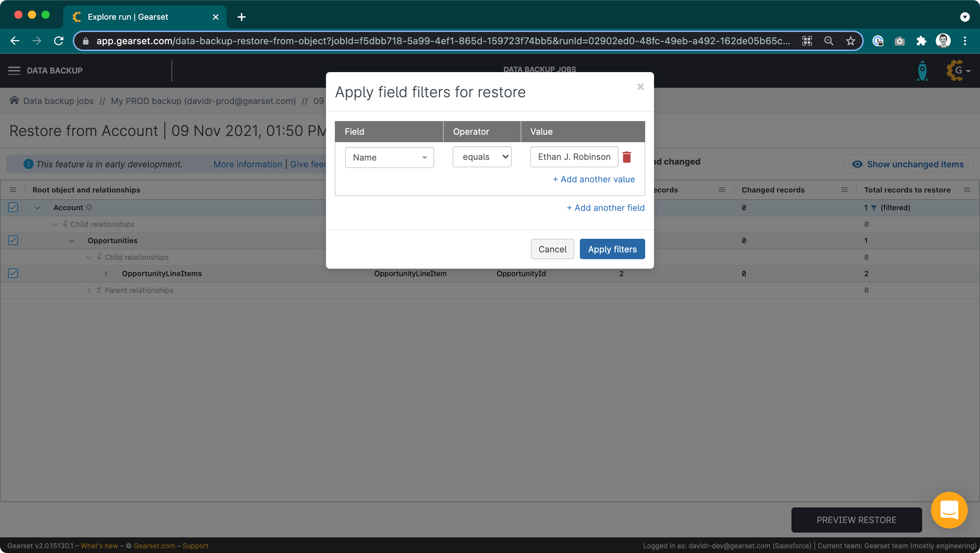
Task: Click Add another field link
Action: (605, 208)
